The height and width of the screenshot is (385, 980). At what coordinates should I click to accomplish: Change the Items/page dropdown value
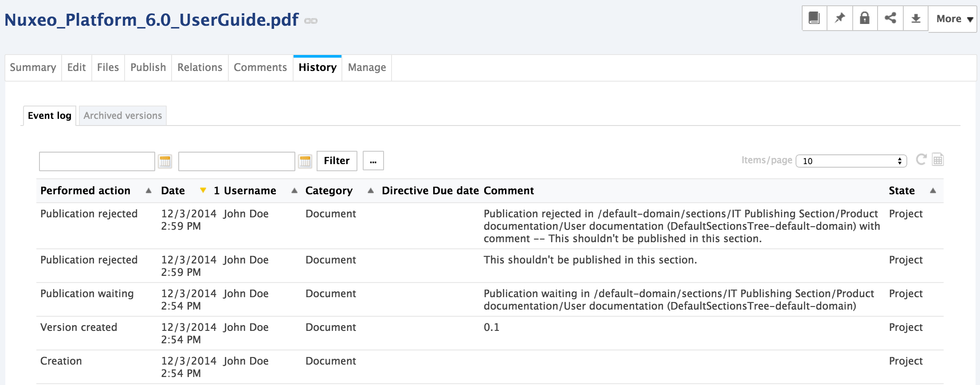point(851,161)
